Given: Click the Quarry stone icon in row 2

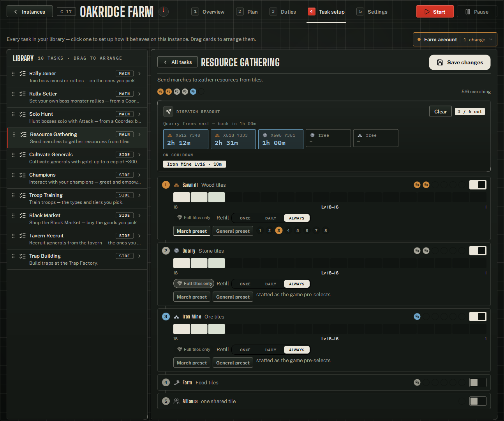Looking at the screenshot, I should pos(176,251).
